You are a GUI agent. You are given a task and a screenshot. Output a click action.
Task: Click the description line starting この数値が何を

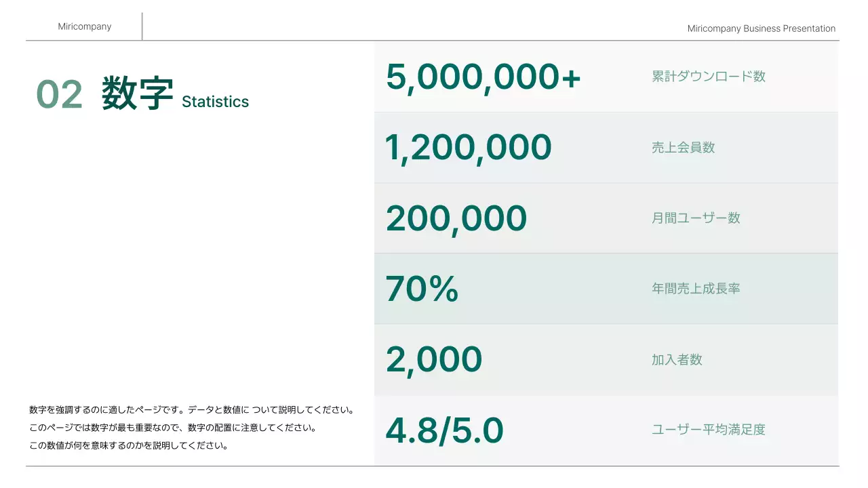click(x=129, y=445)
